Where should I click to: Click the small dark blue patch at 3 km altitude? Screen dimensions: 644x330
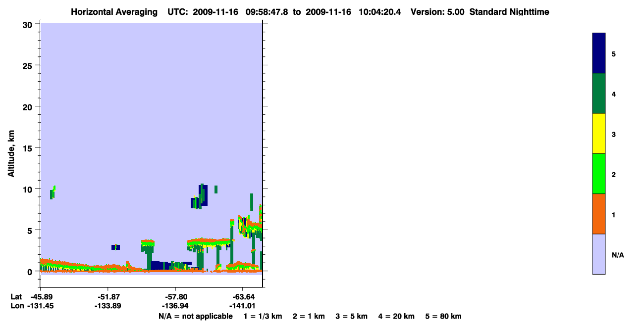tap(115, 247)
